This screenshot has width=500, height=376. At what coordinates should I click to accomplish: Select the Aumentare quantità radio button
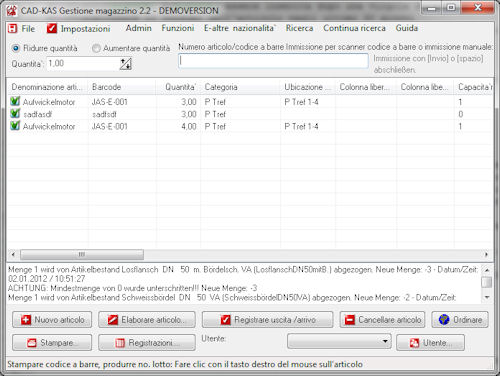pos(96,48)
